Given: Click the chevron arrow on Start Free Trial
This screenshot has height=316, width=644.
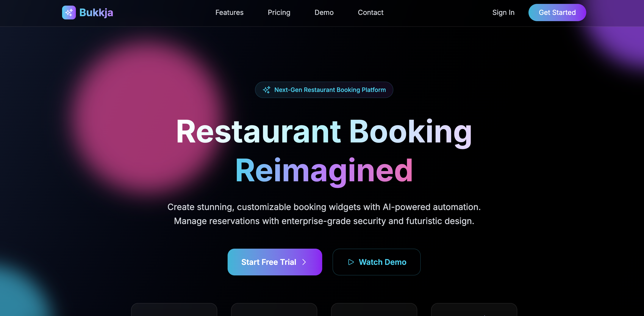Looking at the screenshot, I should [304, 262].
